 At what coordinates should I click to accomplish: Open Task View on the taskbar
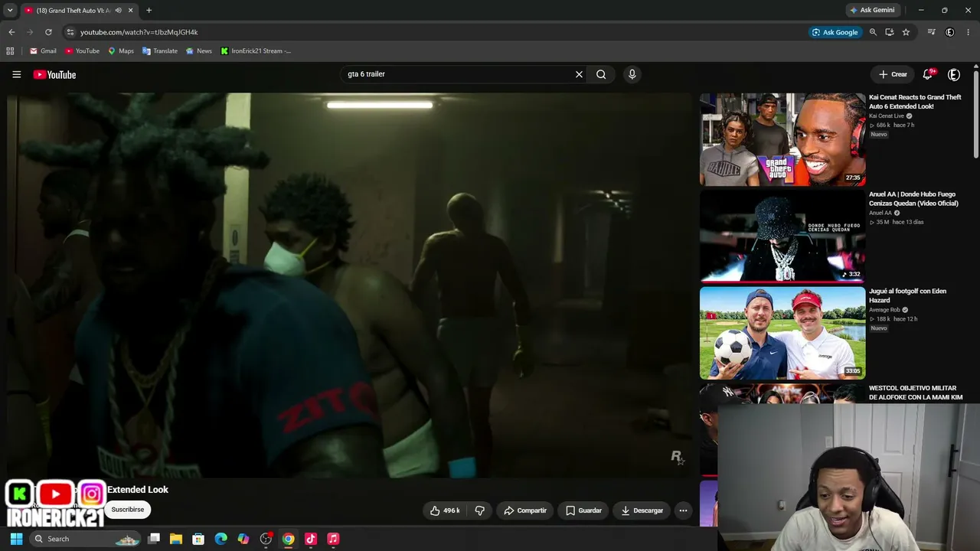pyautogui.click(x=154, y=539)
